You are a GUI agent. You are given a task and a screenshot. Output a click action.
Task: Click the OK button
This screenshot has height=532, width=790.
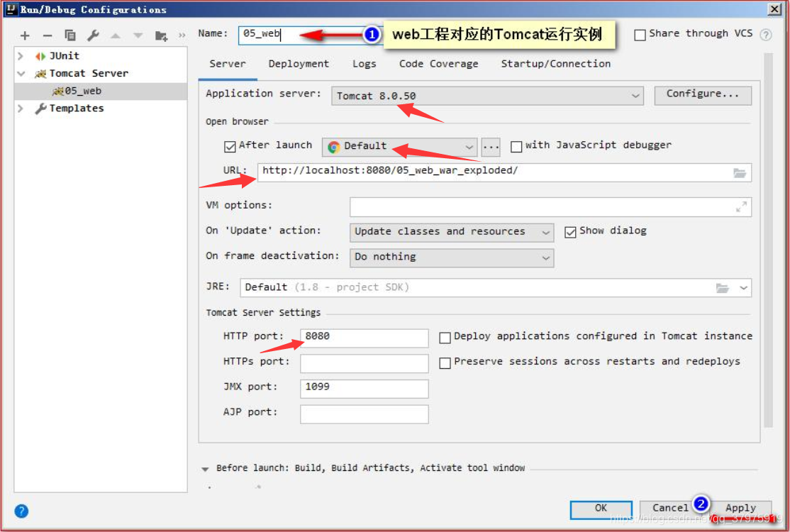(x=601, y=509)
